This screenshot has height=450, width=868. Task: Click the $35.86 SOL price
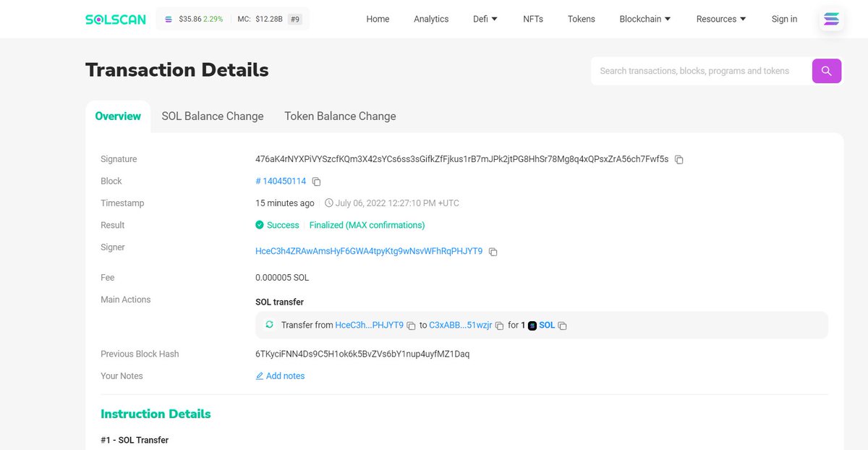point(190,20)
